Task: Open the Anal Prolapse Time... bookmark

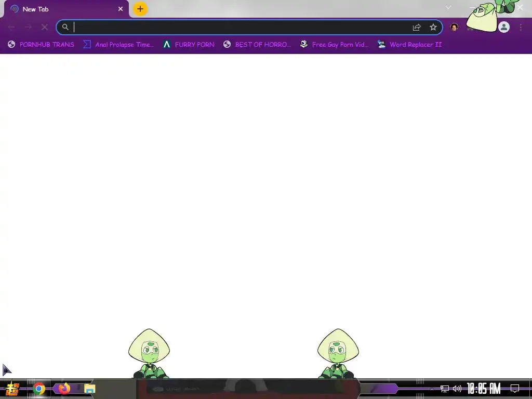Action: (118, 45)
